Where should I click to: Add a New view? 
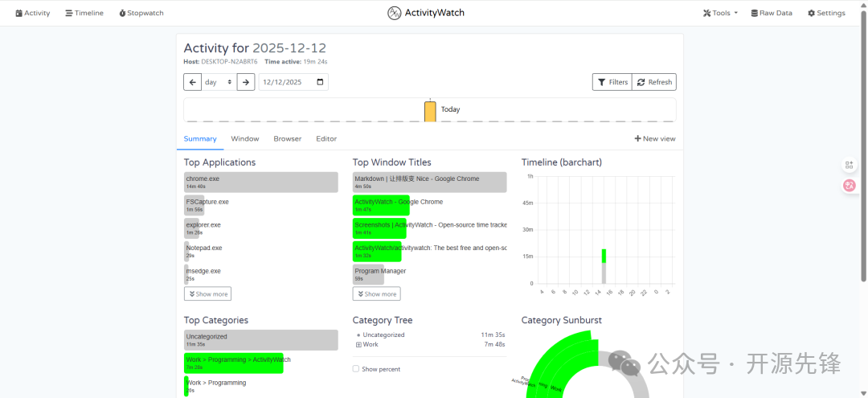point(655,138)
